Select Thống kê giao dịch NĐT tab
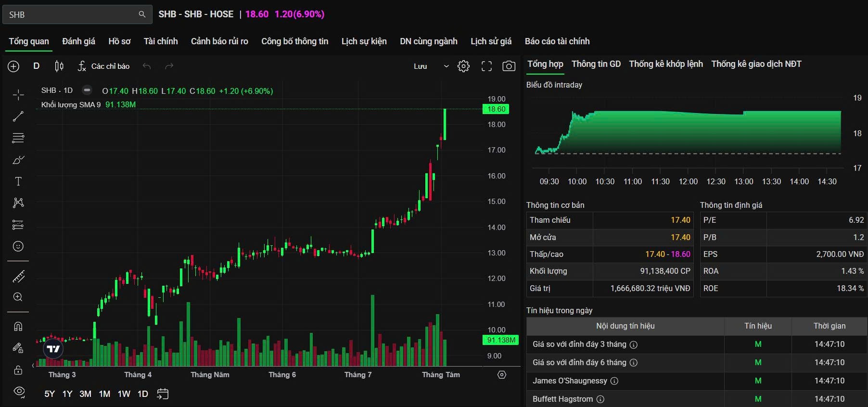The height and width of the screenshot is (407, 868). pyautogui.click(x=756, y=64)
